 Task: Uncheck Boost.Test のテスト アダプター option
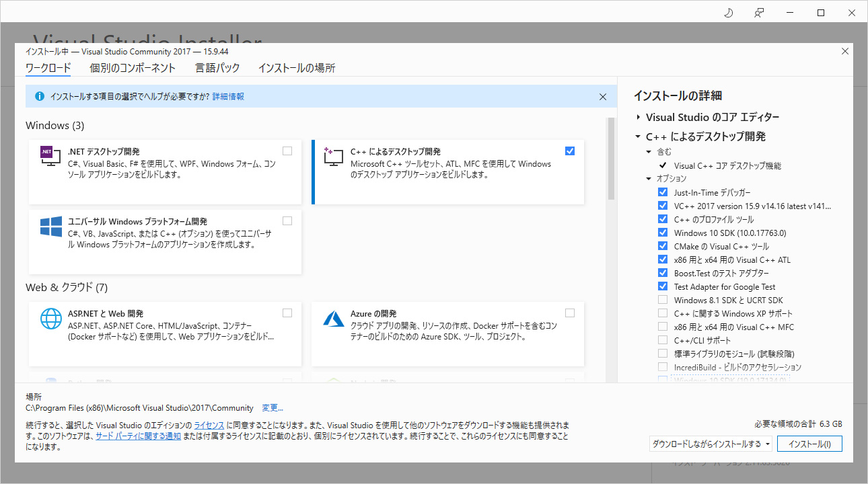click(x=663, y=273)
